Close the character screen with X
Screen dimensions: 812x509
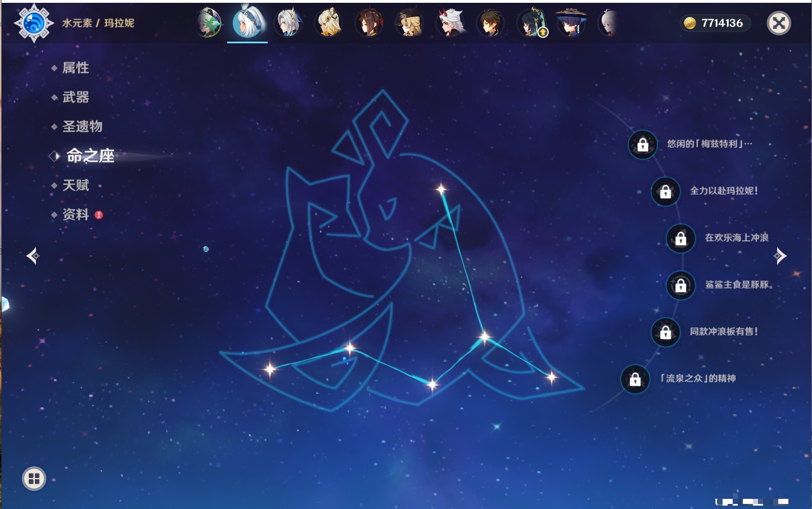point(779,23)
